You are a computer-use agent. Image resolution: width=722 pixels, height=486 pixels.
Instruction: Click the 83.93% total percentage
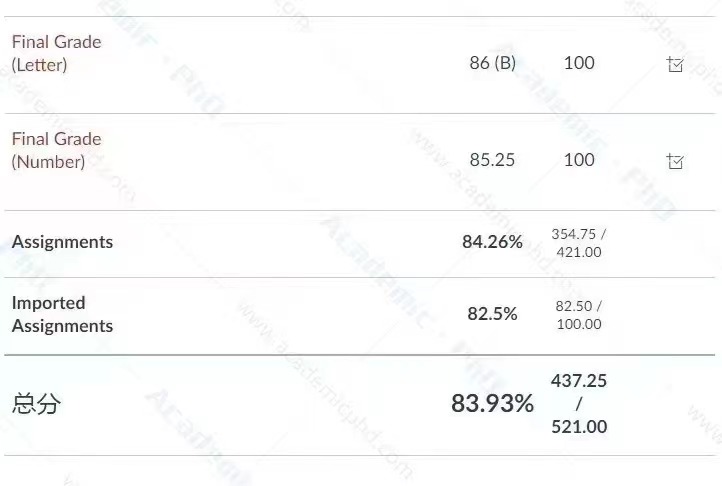[492, 404]
